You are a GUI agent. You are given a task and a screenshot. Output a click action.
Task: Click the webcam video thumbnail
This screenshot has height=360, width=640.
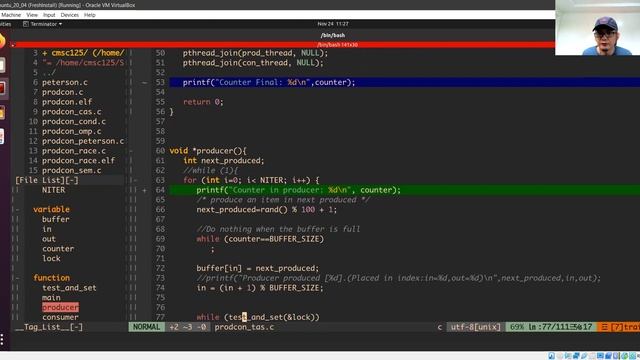(x=598, y=28)
